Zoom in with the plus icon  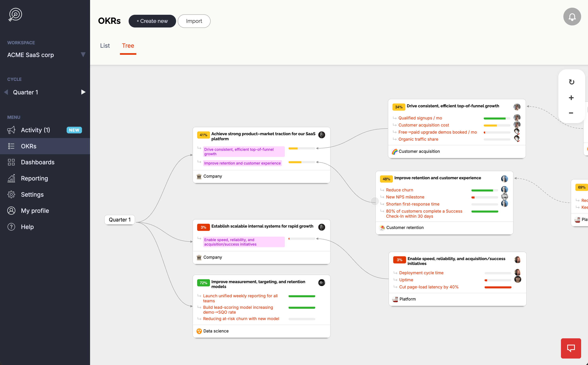click(x=571, y=98)
